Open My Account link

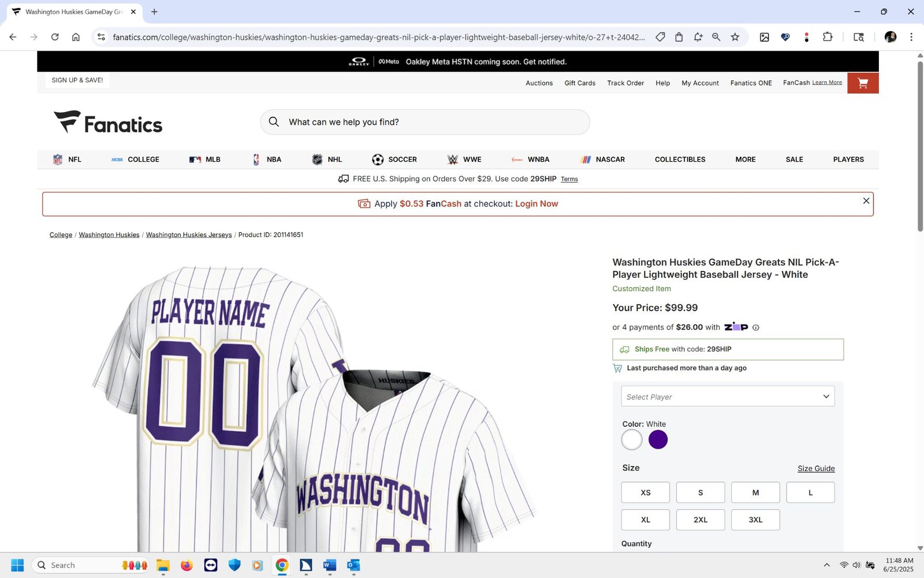point(700,83)
